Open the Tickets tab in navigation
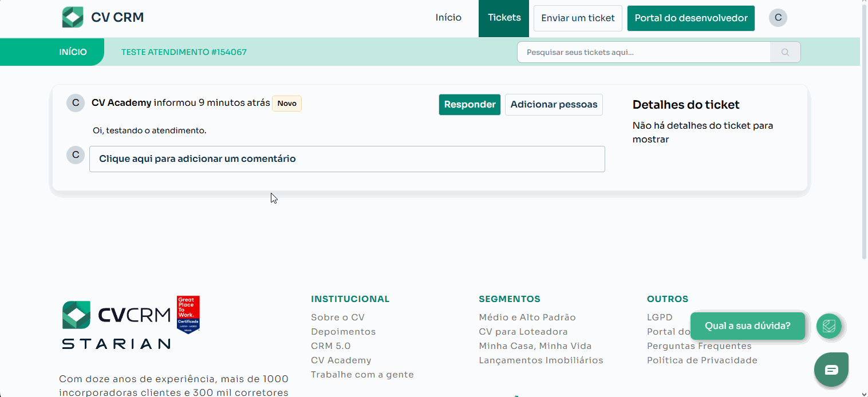The height and width of the screenshot is (397, 868). pos(504,18)
